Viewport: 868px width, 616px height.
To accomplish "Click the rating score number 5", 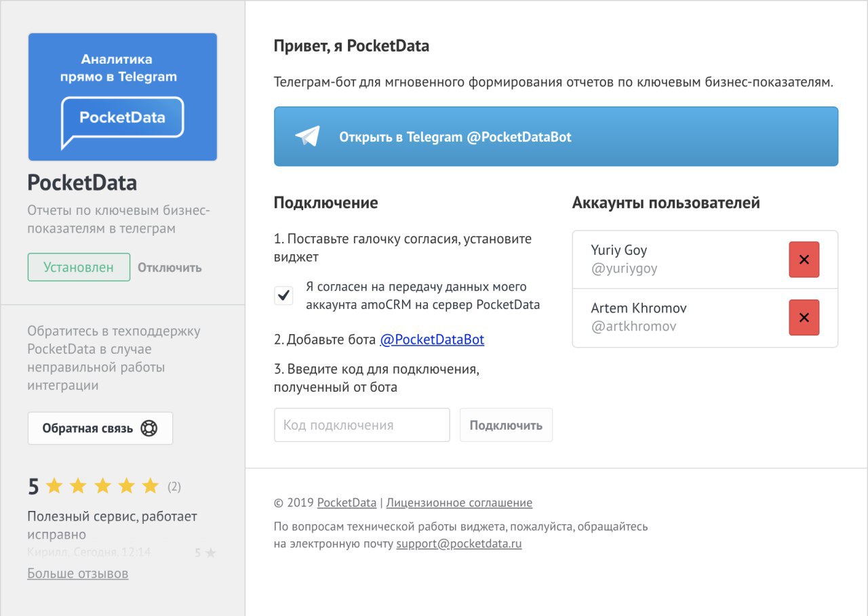I will coord(33,487).
